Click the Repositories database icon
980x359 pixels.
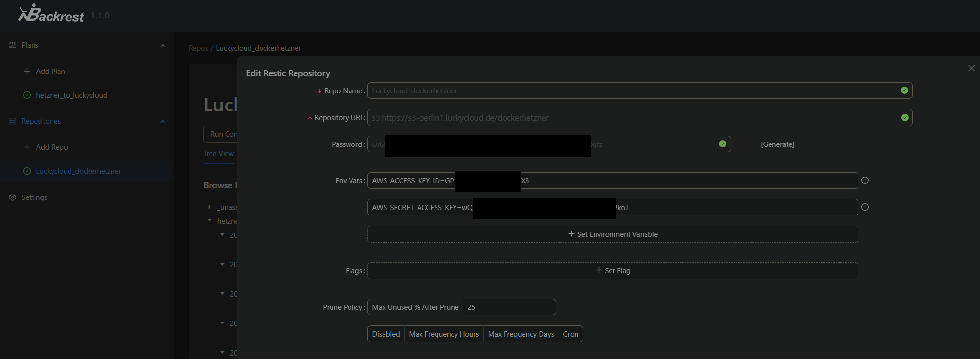(13, 121)
